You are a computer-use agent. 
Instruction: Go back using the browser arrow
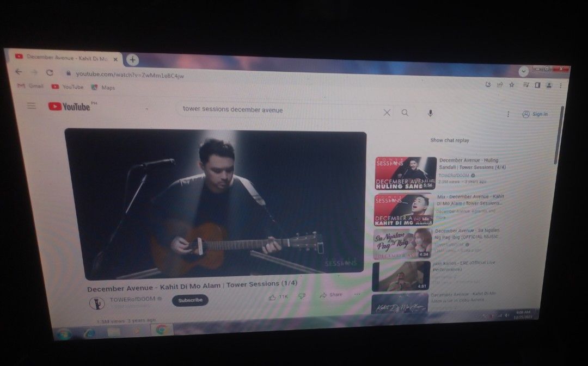coord(19,72)
